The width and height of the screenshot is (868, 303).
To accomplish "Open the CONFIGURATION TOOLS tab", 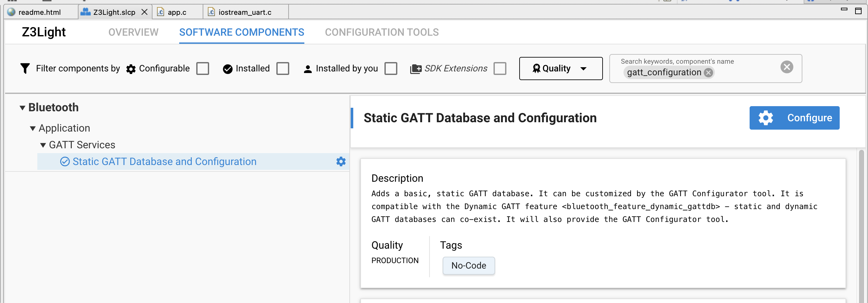I will pyautogui.click(x=382, y=32).
